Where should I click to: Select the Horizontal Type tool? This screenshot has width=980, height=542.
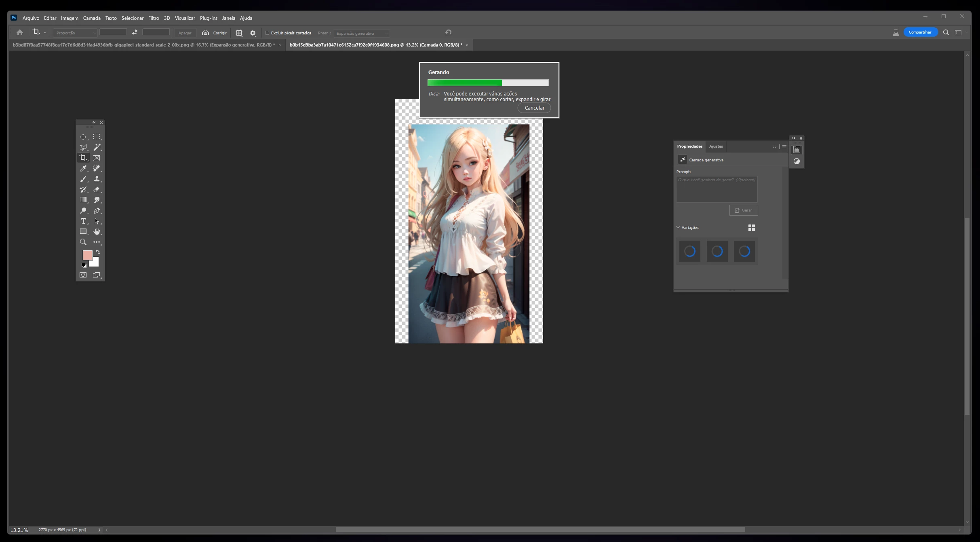pyautogui.click(x=83, y=221)
